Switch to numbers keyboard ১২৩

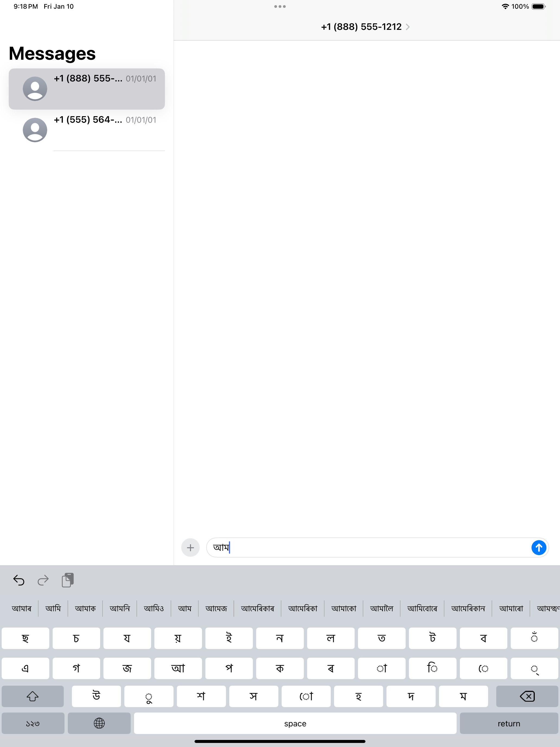33,723
